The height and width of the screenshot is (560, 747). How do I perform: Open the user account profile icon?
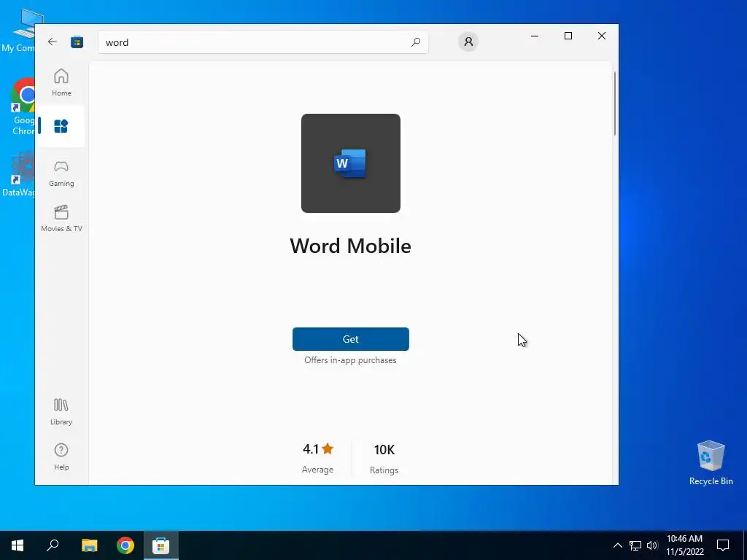pos(468,42)
